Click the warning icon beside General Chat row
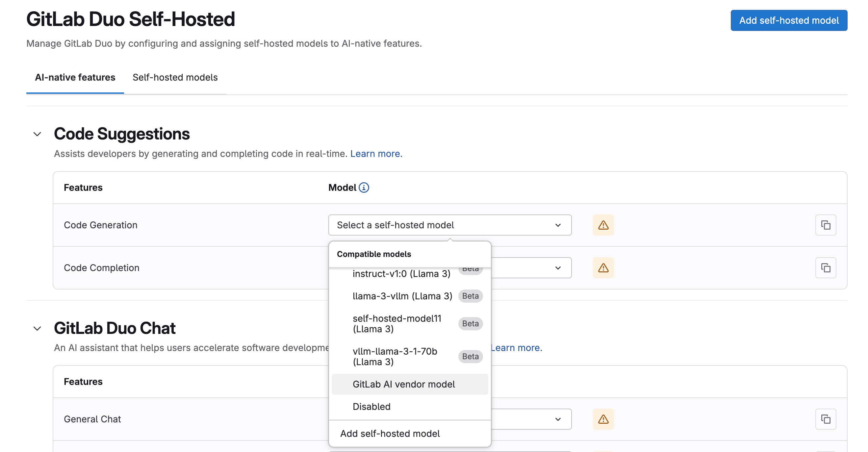This screenshot has width=868, height=452. pos(603,419)
